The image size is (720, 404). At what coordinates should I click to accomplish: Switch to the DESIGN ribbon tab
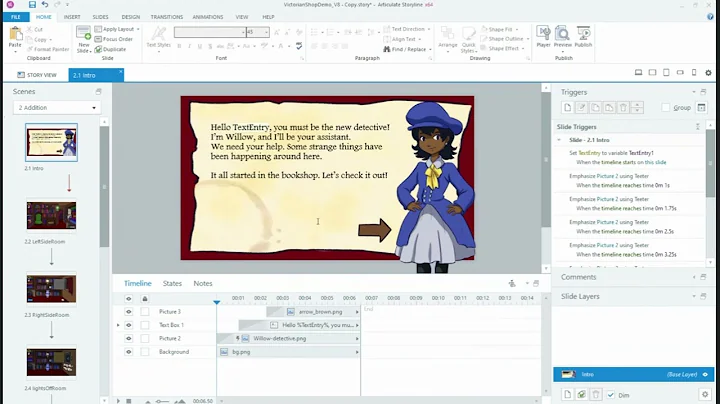click(131, 17)
